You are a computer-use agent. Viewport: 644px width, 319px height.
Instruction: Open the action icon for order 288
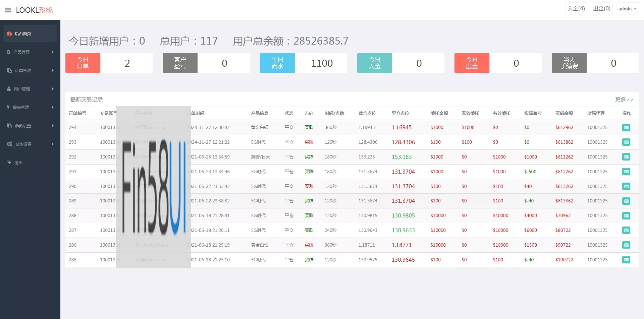click(626, 216)
